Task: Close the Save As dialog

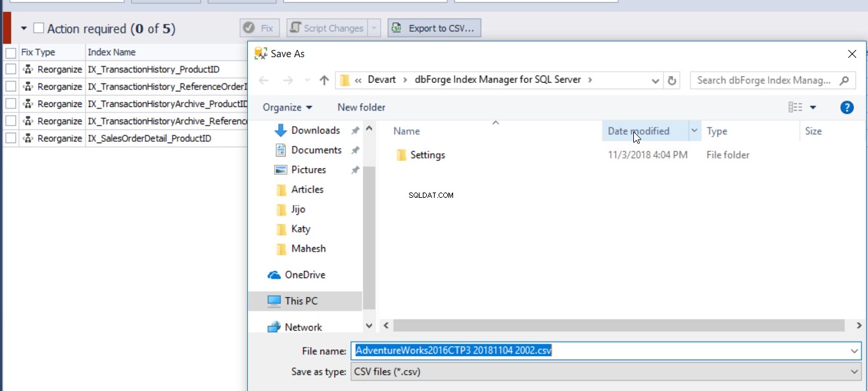Action: click(x=852, y=54)
